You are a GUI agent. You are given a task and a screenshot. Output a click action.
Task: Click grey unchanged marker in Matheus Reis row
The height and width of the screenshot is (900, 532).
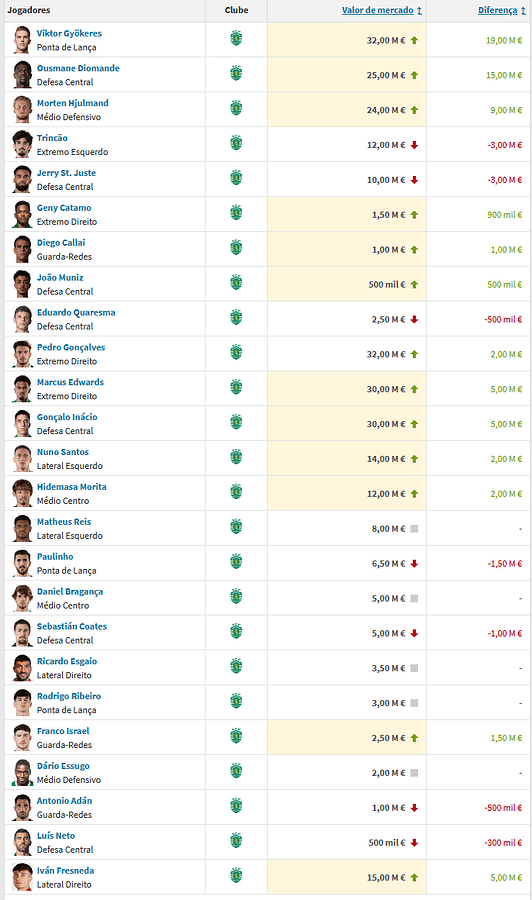414,529
